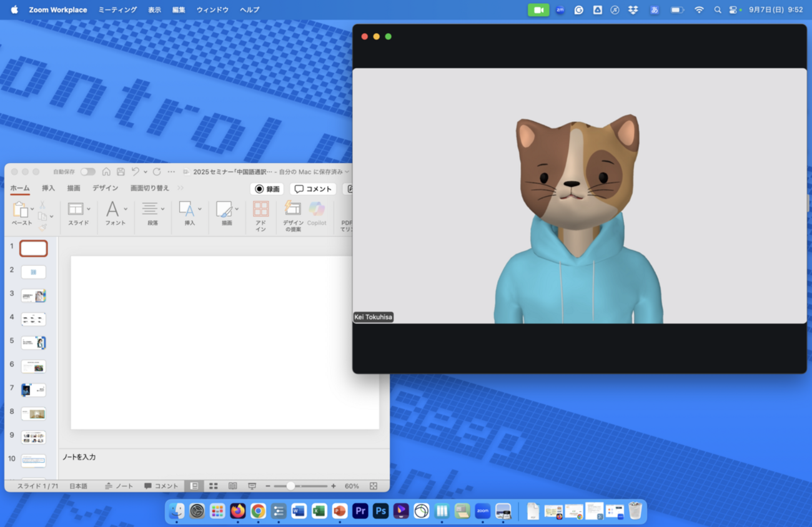Start Slide Show presentation icon in status bar
The width and height of the screenshot is (812, 527).
tap(252, 486)
